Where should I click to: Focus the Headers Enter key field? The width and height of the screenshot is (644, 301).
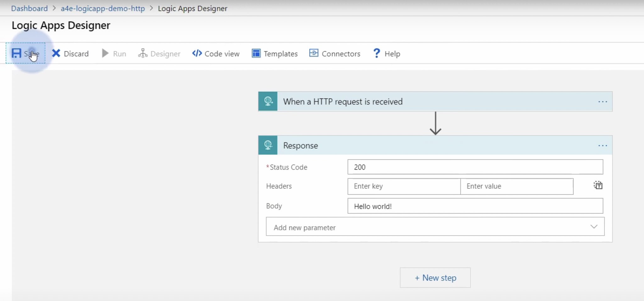[404, 186]
